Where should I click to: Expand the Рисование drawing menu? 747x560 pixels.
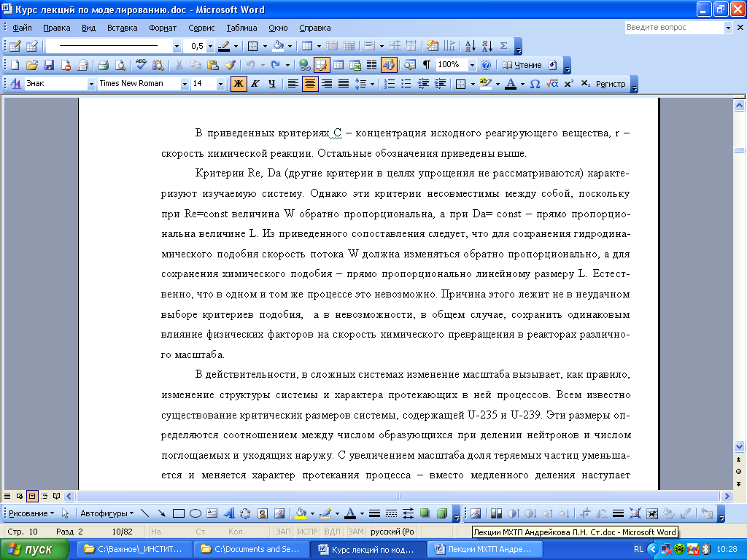(x=31, y=513)
